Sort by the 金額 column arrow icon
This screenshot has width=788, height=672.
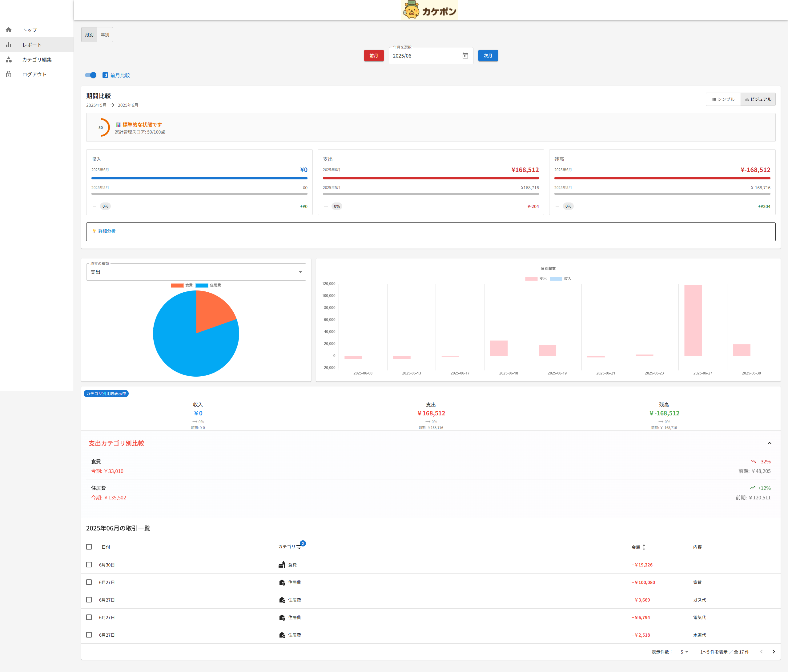[x=644, y=547]
